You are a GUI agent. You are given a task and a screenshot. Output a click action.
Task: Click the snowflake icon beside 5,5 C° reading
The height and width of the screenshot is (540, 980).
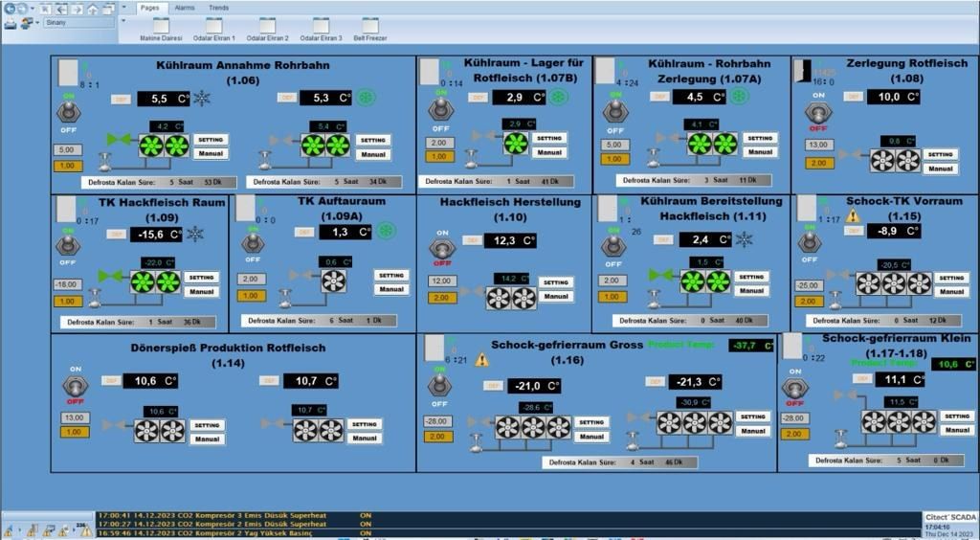(x=201, y=98)
